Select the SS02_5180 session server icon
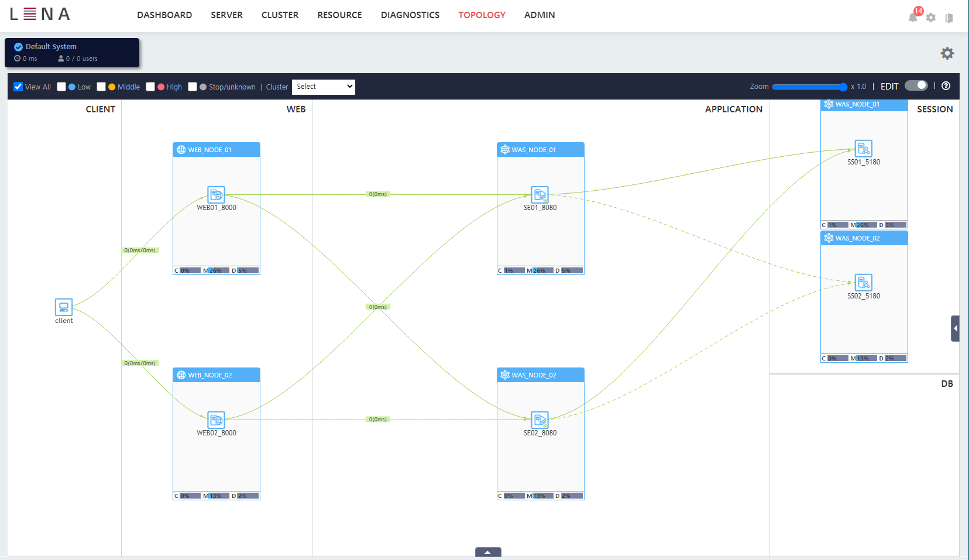The height and width of the screenshot is (560, 969). (x=863, y=283)
